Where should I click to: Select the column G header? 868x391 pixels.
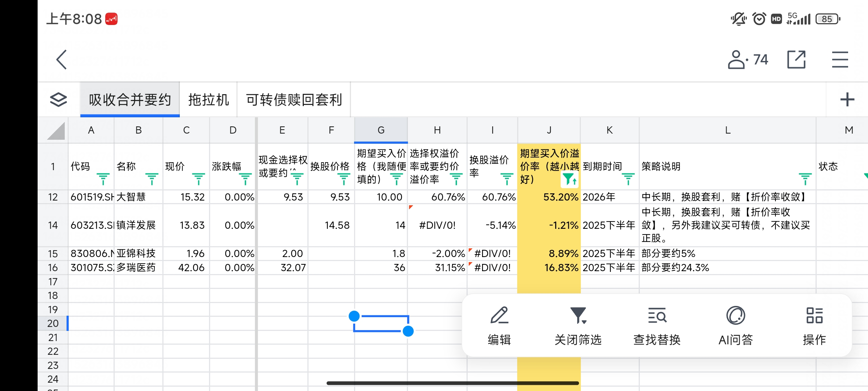coord(381,130)
